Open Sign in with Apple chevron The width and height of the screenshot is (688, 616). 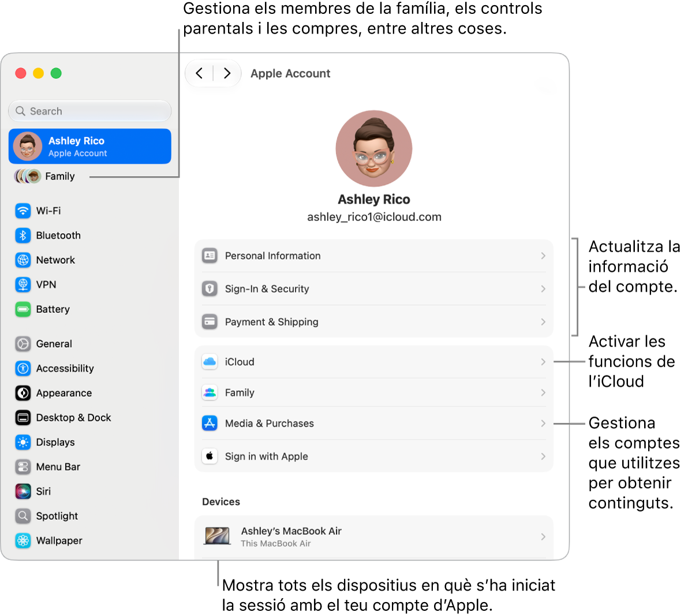[x=543, y=456]
